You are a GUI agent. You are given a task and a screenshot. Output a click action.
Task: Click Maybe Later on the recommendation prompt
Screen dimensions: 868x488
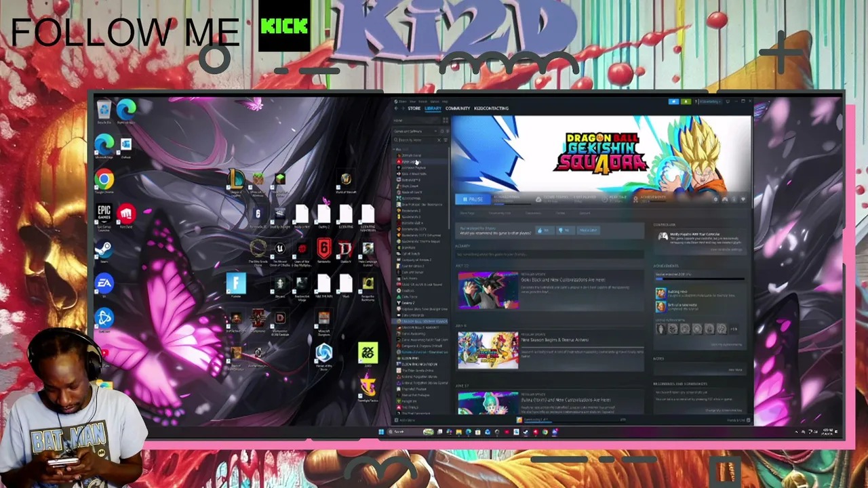click(588, 230)
